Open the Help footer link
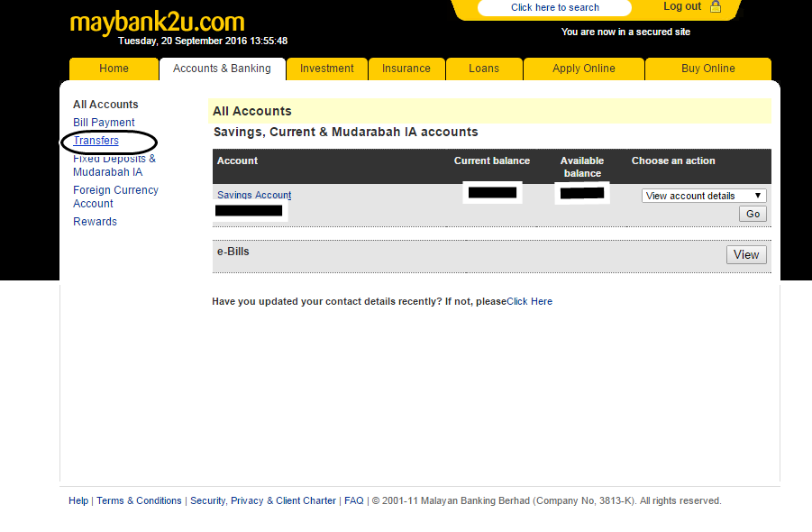This screenshot has height=532, width=812. pos(78,501)
